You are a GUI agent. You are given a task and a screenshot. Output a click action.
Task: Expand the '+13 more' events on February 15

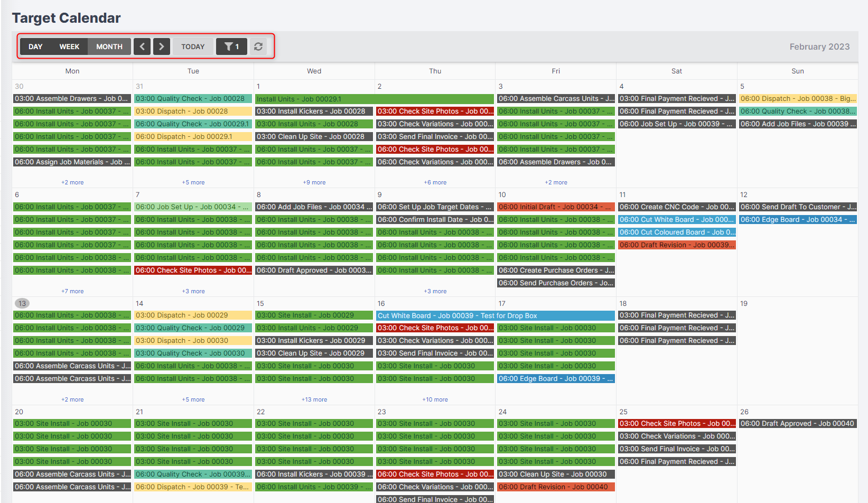tap(314, 399)
